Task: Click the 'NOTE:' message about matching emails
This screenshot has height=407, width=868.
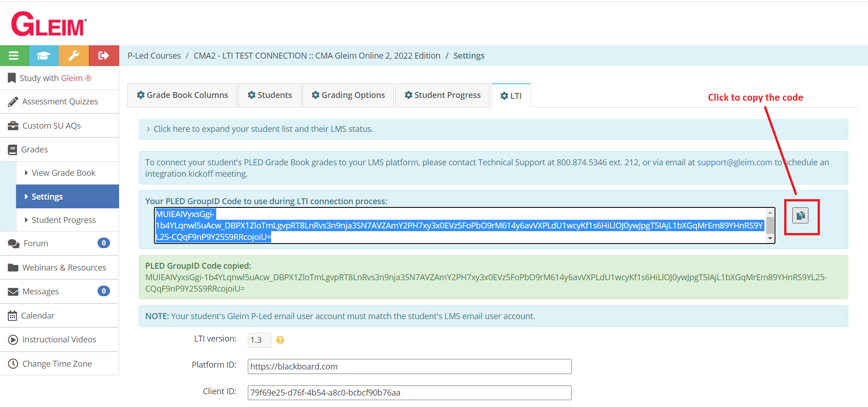Action: (x=493, y=316)
